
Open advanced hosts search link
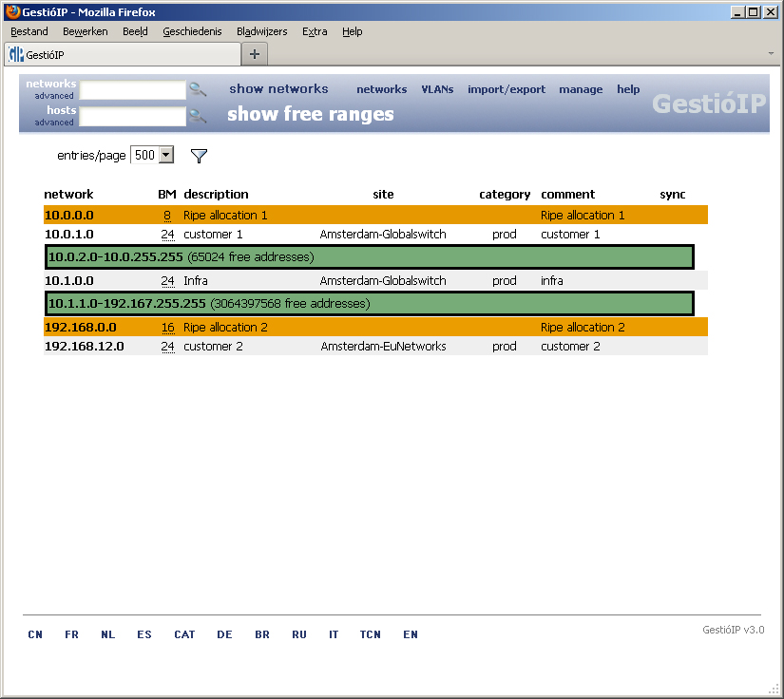(x=54, y=123)
